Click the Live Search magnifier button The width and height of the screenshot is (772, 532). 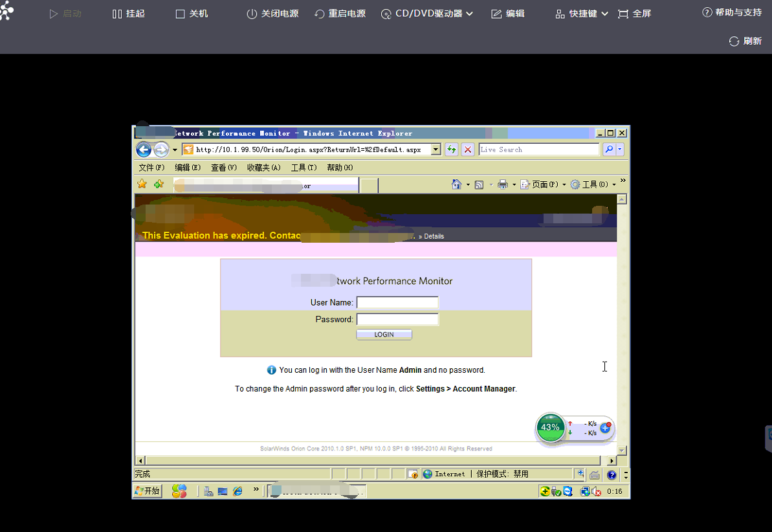click(609, 150)
